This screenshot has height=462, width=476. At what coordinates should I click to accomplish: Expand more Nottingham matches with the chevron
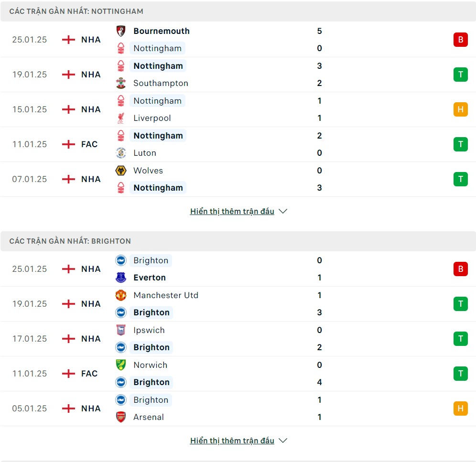[x=283, y=211]
